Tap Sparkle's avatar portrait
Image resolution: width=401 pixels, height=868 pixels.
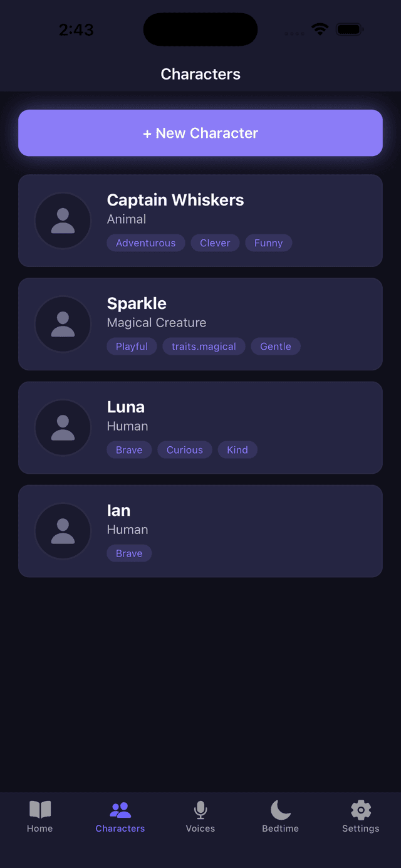[63, 324]
